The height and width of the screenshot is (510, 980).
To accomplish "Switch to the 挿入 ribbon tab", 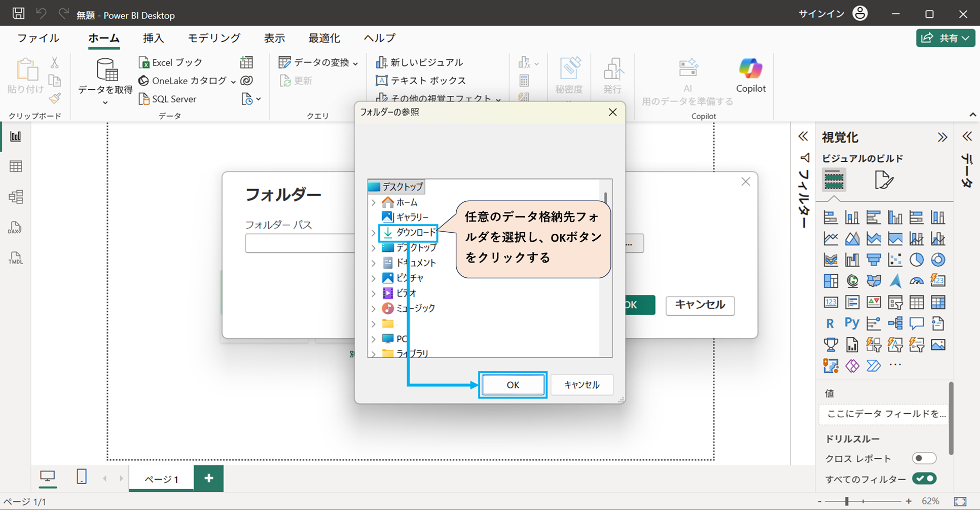I will [x=153, y=38].
